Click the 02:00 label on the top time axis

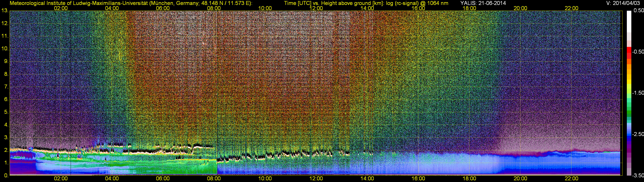pos(61,8)
